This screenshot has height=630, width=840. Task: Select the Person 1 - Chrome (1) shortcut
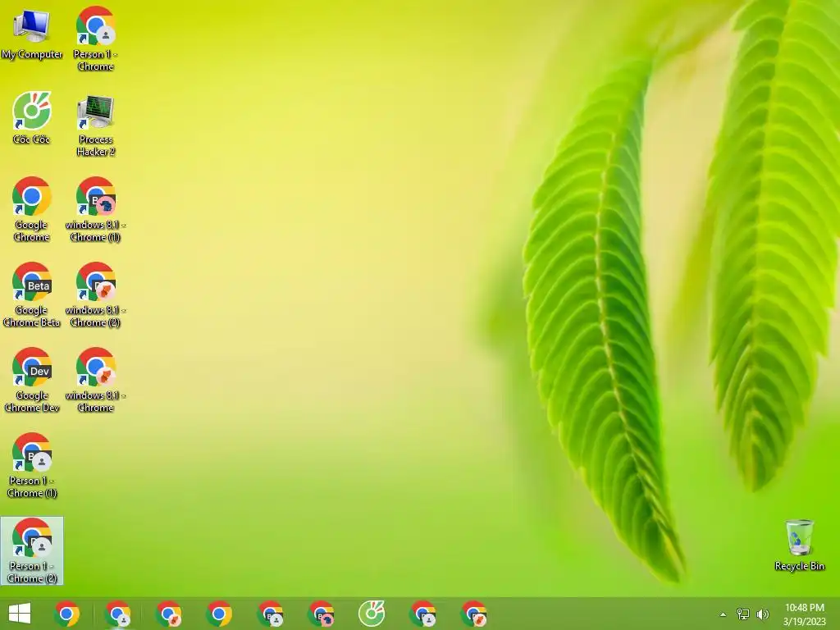(32, 465)
